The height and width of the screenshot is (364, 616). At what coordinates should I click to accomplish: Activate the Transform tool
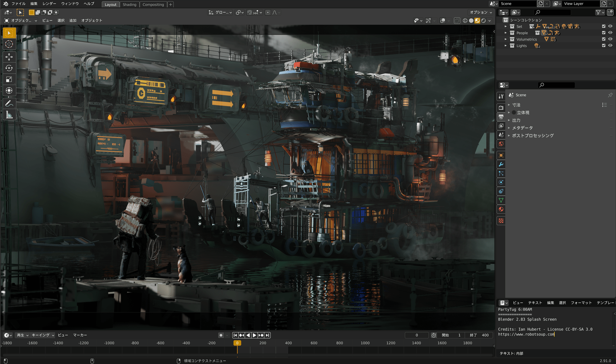(9, 90)
